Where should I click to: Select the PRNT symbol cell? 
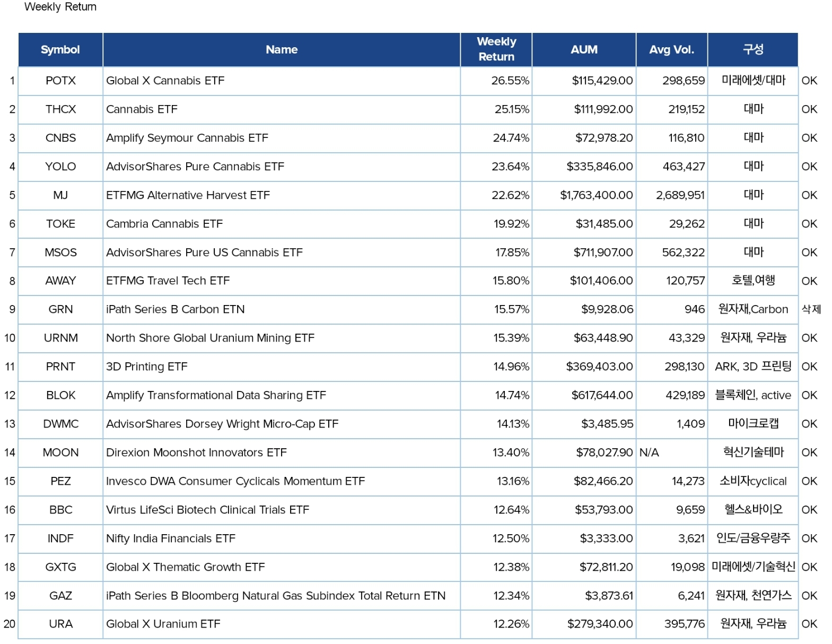[60, 367]
